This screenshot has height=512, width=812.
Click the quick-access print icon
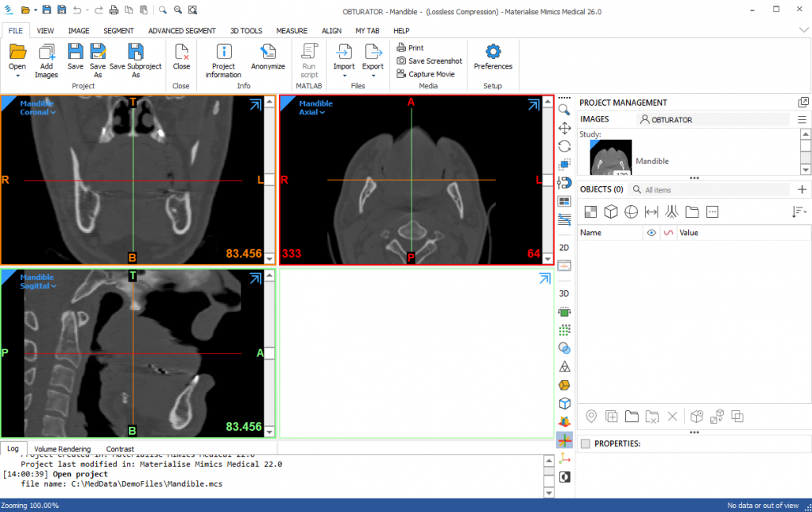[114, 9]
